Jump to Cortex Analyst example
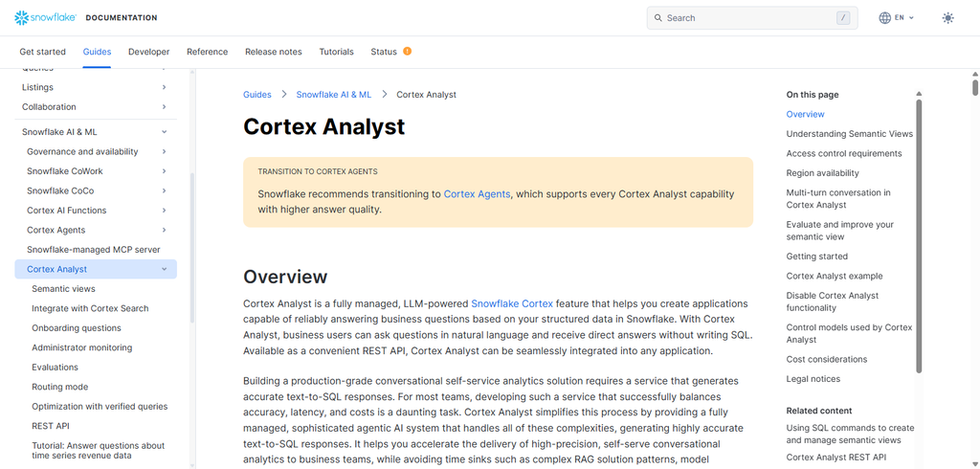The image size is (980, 469). coord(835,276)
